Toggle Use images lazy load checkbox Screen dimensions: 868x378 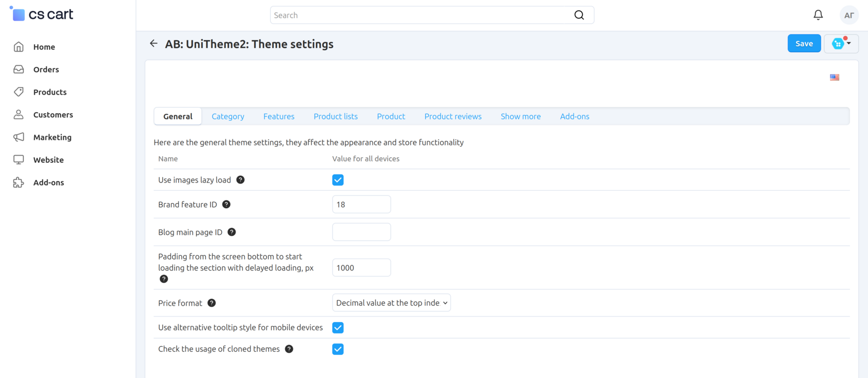338,180
